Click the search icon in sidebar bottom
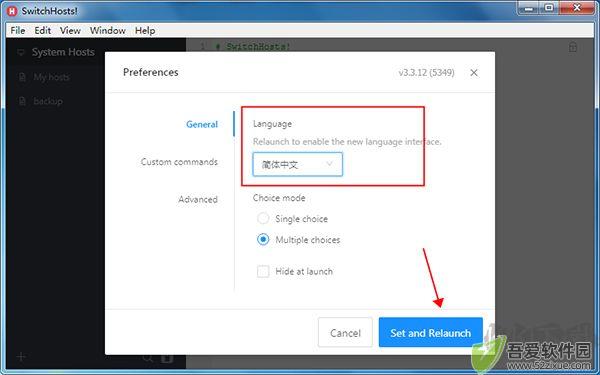Screen dimensions: 600x375 point(147,359)
